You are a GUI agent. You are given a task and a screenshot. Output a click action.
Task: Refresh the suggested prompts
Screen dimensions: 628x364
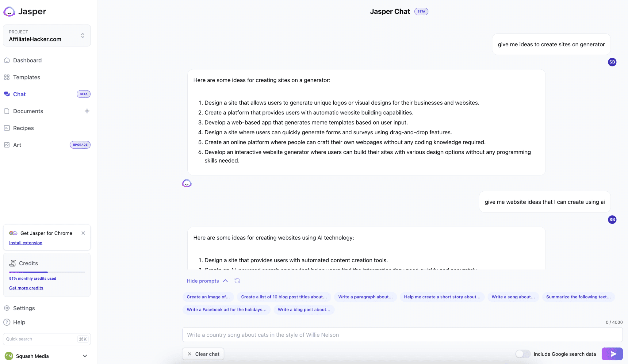click(237, 281)
